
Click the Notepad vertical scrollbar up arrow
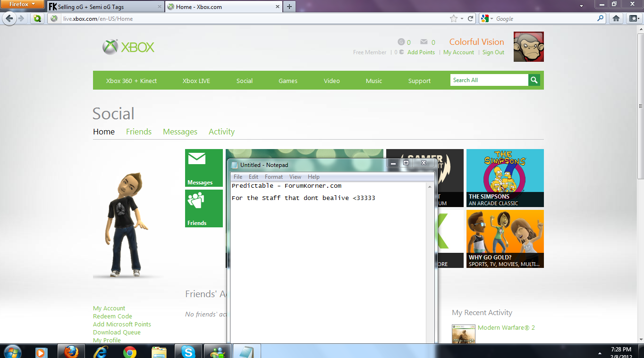[430, 187]
